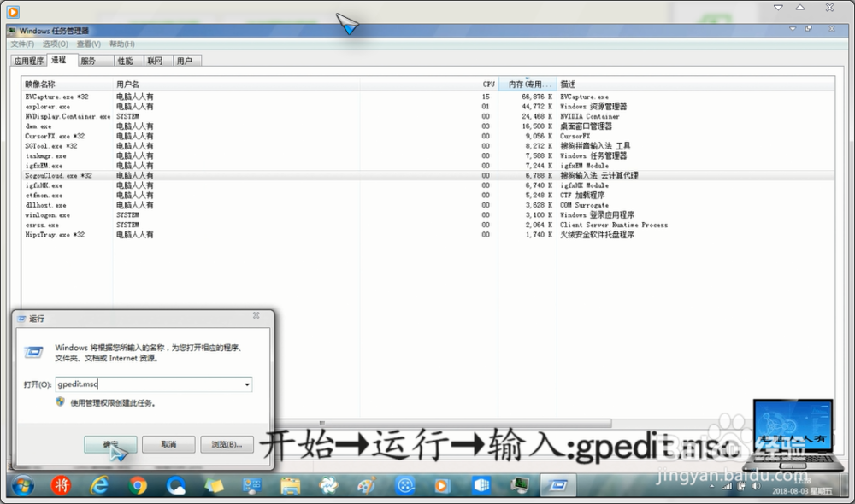Click the orange recorder icon at top-left
This screenshot has width=855, height=504.
(x=13, y=11)
